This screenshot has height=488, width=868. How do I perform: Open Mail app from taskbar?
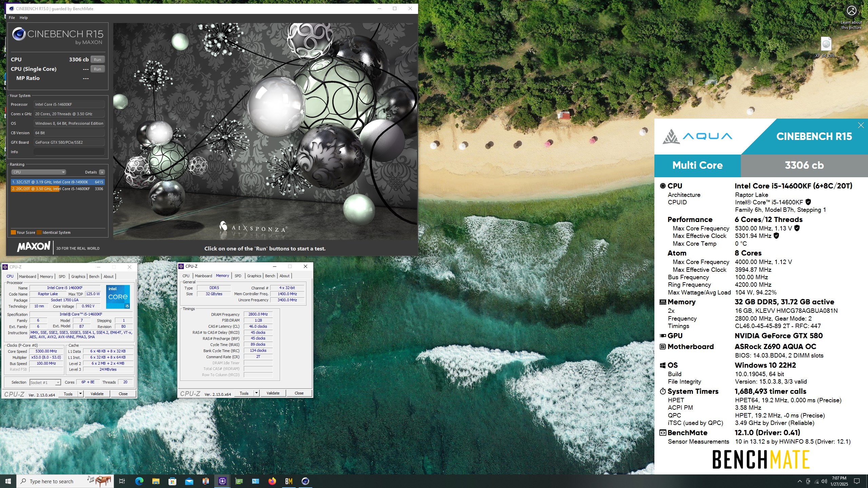click(x=189, y=481)
